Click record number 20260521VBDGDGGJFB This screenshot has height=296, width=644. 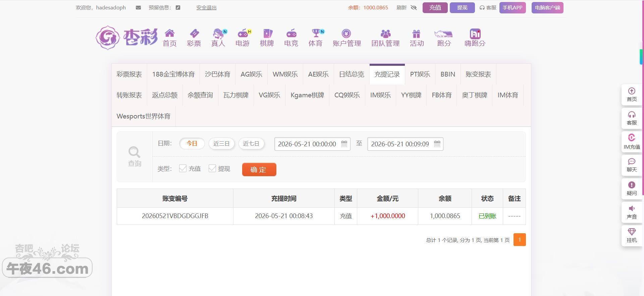175,216
